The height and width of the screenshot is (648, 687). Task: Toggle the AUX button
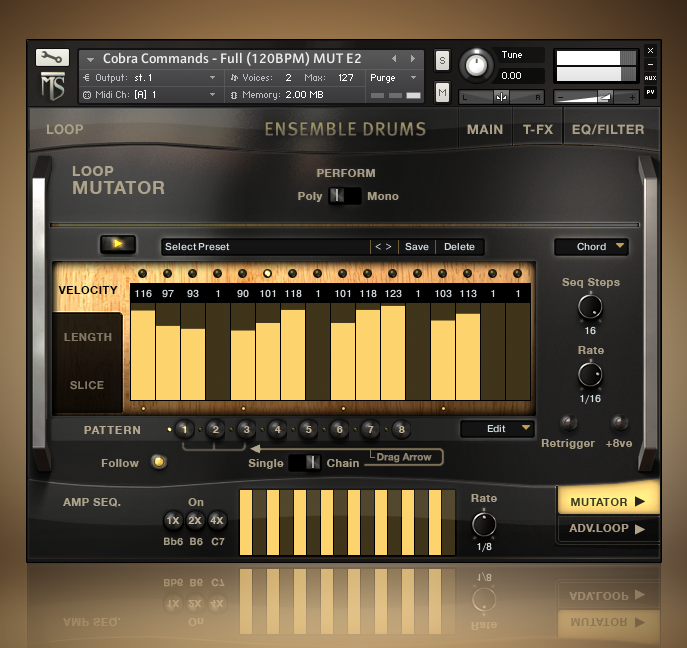[x=650, y=78]
